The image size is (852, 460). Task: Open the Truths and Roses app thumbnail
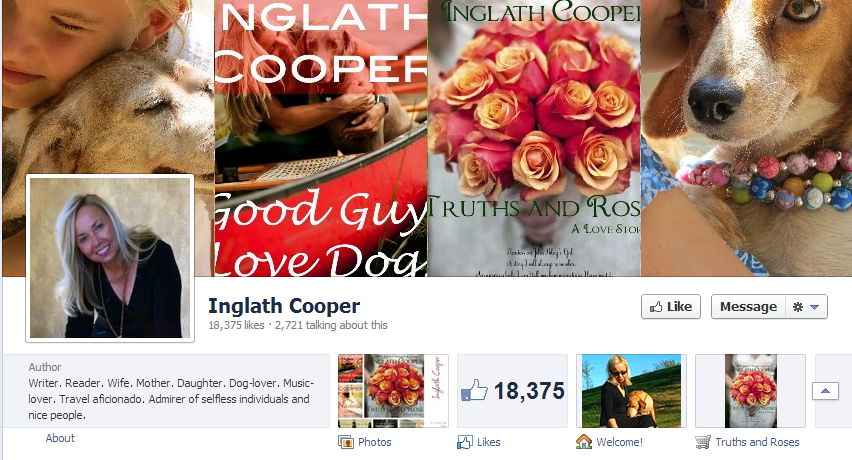(x=750, y=391)
